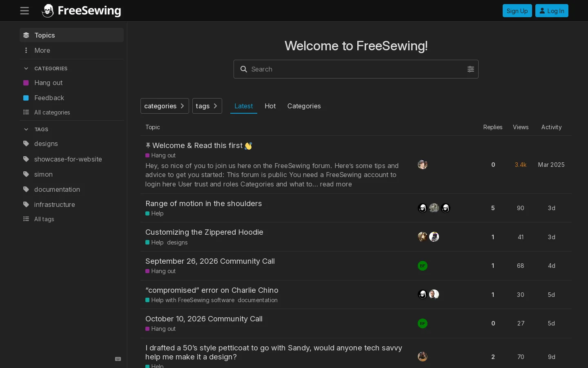Open the More menu in sidebar
This screenshot has width=588, height=368.
tap(71, 50)
